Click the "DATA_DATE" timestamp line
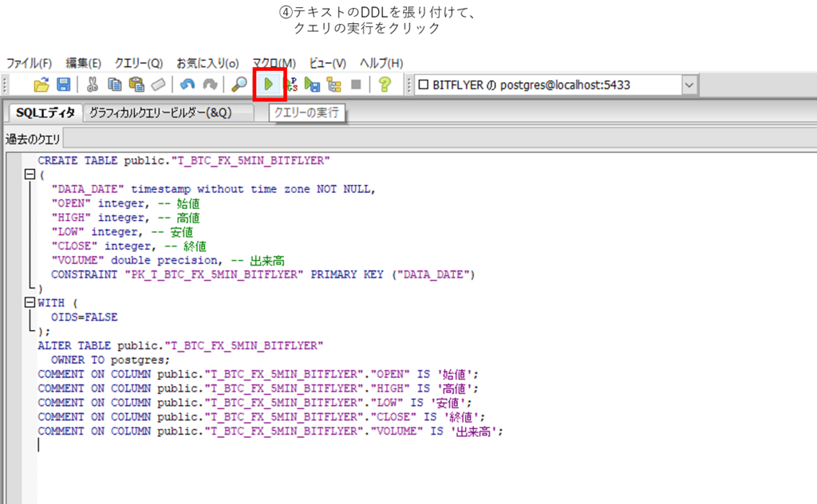The height and width of the screenshot is (504, 817). coord(214,189)
